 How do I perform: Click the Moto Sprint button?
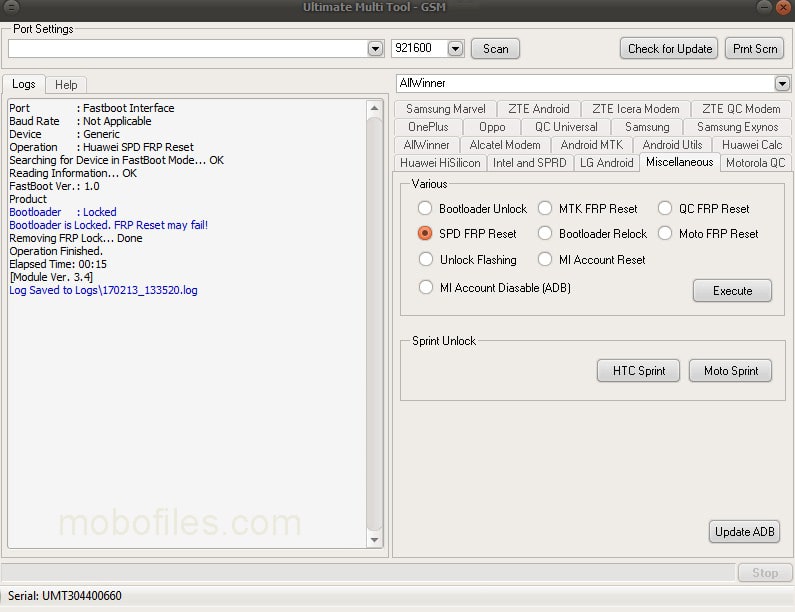pyautogui.click(x=731, y=371)
